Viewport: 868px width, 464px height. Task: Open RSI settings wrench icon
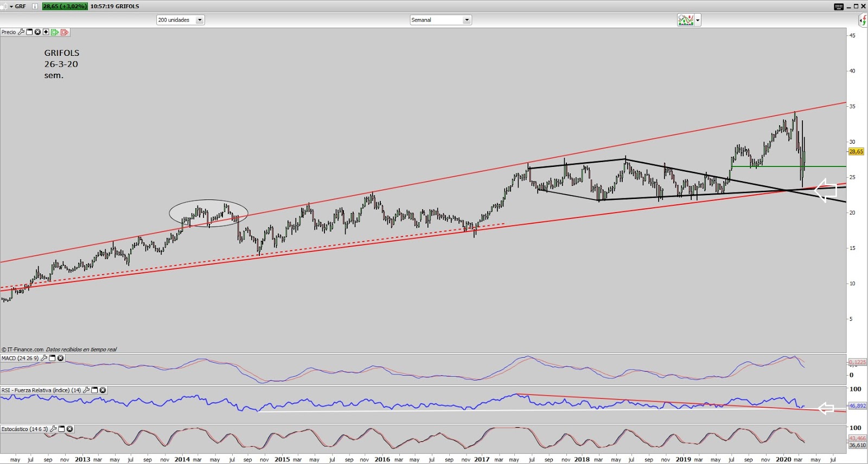click(x=86, y=390)
